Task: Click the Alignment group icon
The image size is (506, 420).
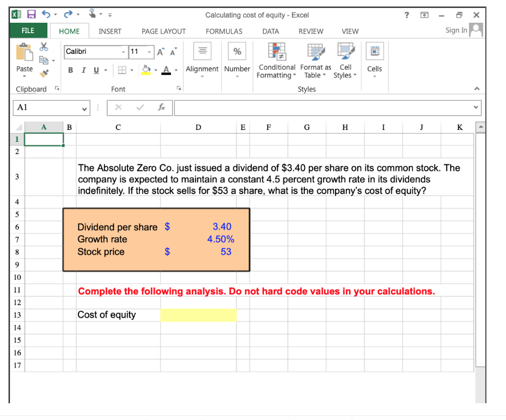Action: tap(202, 50)
